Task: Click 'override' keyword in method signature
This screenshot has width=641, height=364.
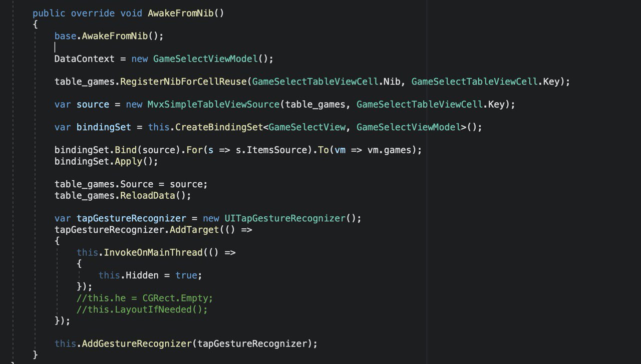Action: (x=93, y=13)
